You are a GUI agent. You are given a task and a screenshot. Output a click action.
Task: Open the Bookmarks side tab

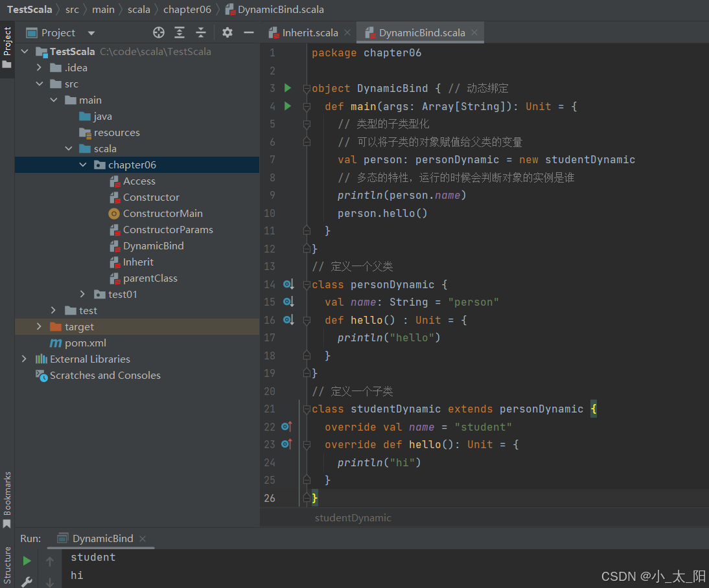6,499
